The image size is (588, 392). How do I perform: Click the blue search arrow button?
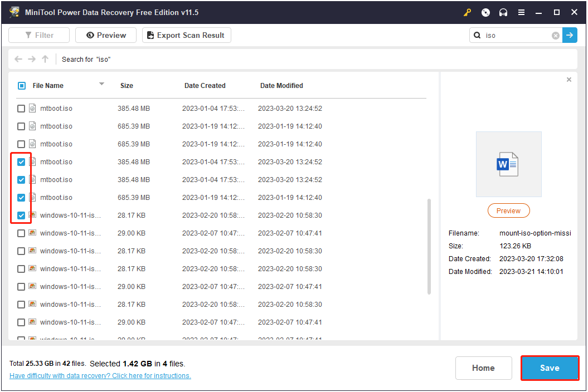coord(570,35)
